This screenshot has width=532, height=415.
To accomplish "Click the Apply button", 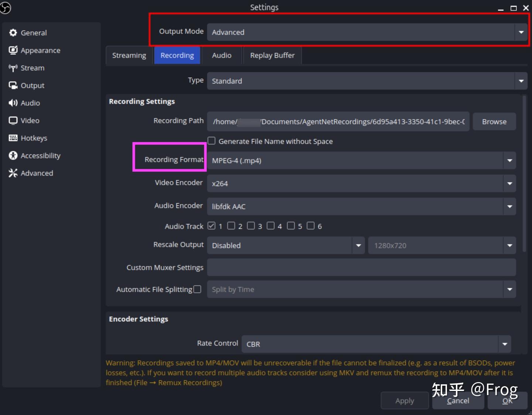I will coord(405,401).
